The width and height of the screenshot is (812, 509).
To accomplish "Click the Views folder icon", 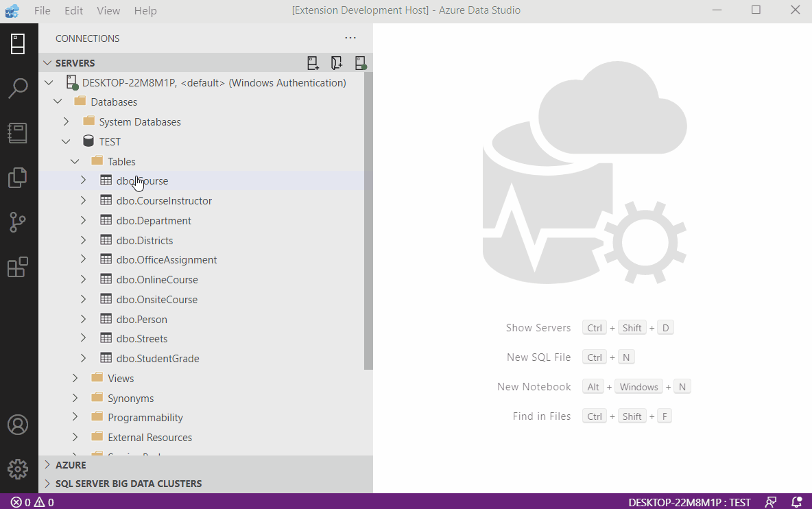I will pyautogui.click(x=97, y=377).
